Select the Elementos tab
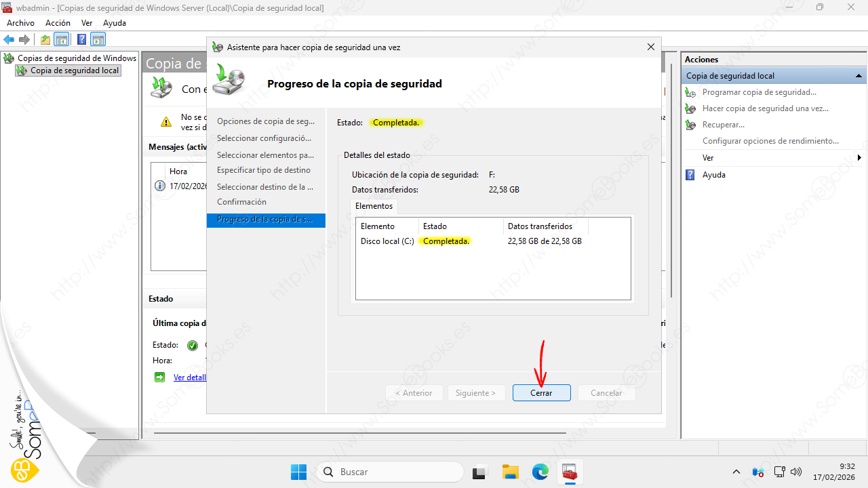This screenshot has width=868, height=488. point(374,206)
